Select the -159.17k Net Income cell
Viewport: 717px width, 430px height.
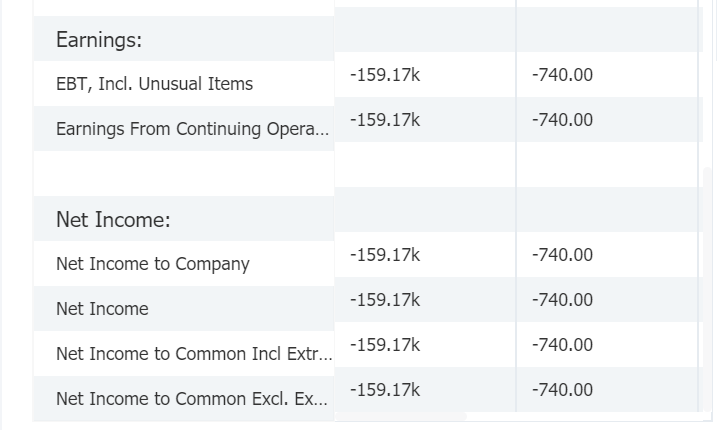tap(385, 300)
